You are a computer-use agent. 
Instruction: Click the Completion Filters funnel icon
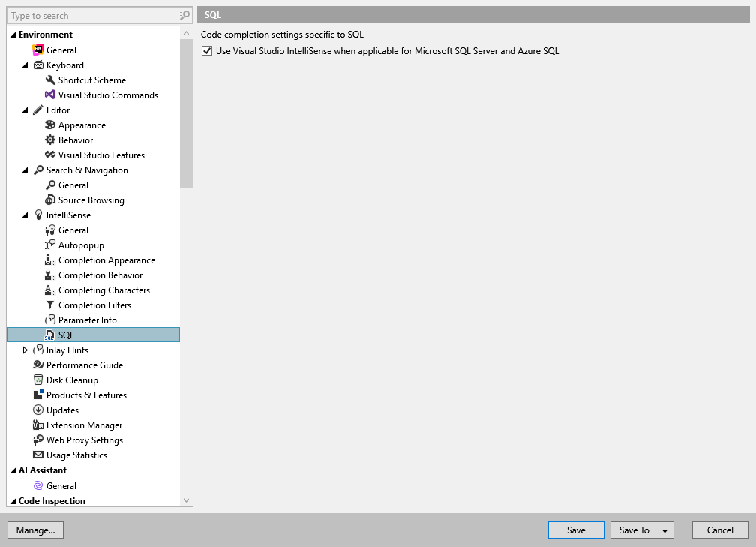[x=49, y=305]
